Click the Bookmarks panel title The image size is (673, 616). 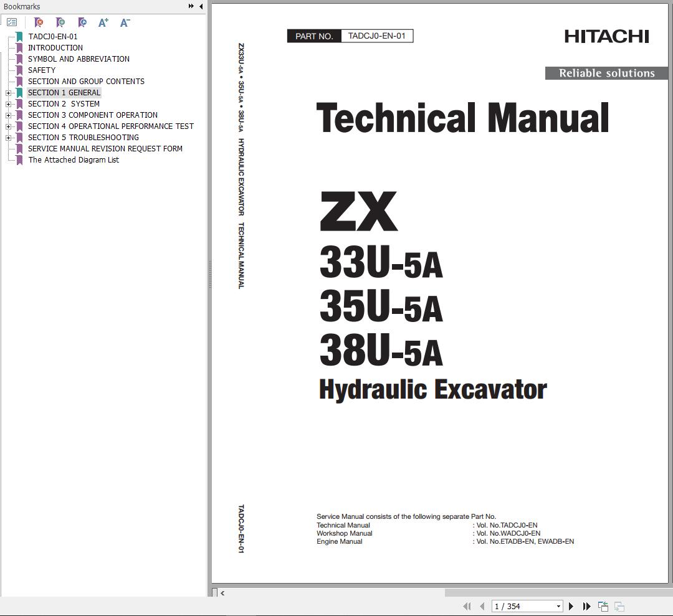21,6
